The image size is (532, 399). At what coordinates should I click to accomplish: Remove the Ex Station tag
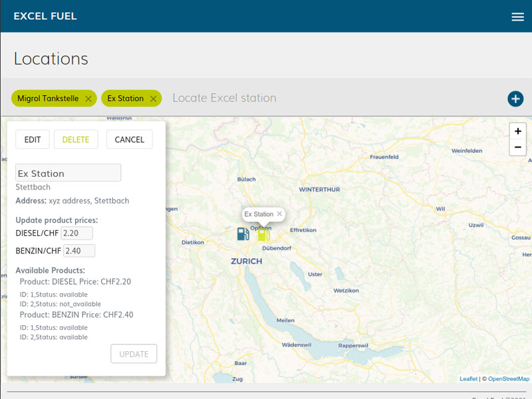pos(153,98)
